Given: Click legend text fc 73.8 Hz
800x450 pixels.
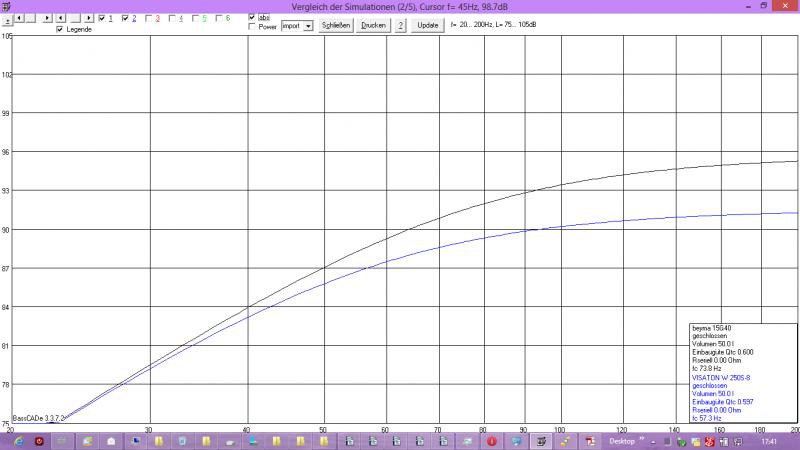Looking at the screenshot, I should (707, 368).
